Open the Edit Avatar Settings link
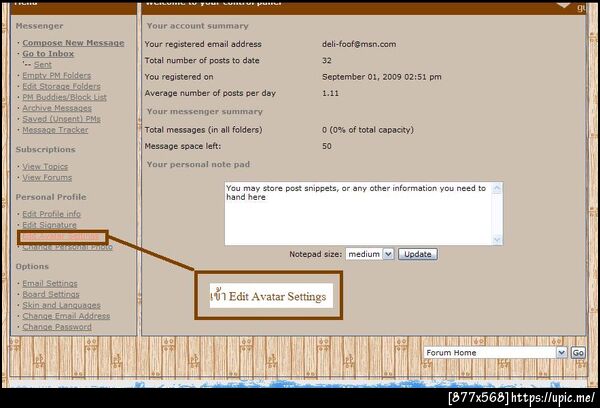The width and height of the screenshot is (600, 408). click(x=60, y=237)
